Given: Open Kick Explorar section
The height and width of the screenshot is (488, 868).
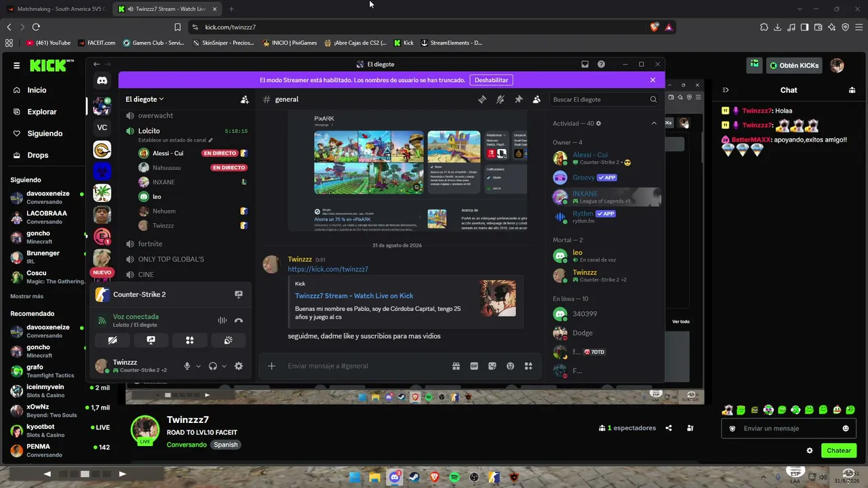Looking at the screenshot, I should (x=42, y=112).
